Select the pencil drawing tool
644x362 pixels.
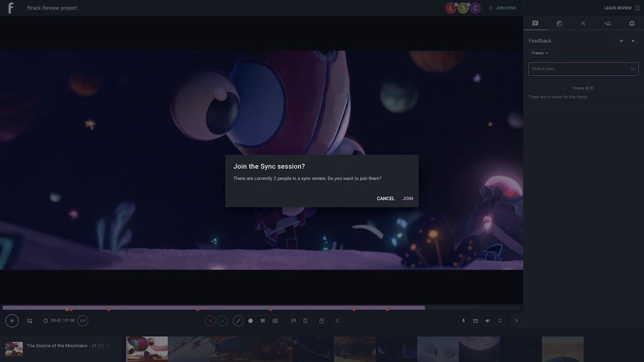238,321
